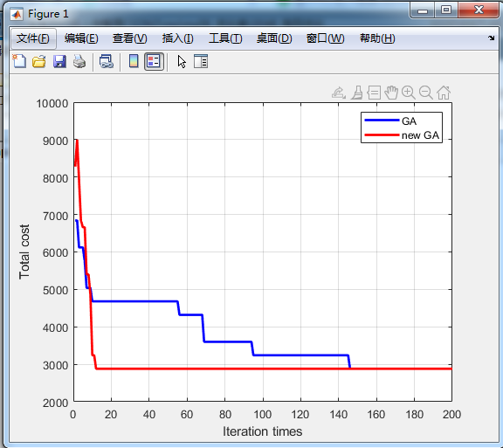
Task: Print figure using the printer icon
Action: point(79,61)
